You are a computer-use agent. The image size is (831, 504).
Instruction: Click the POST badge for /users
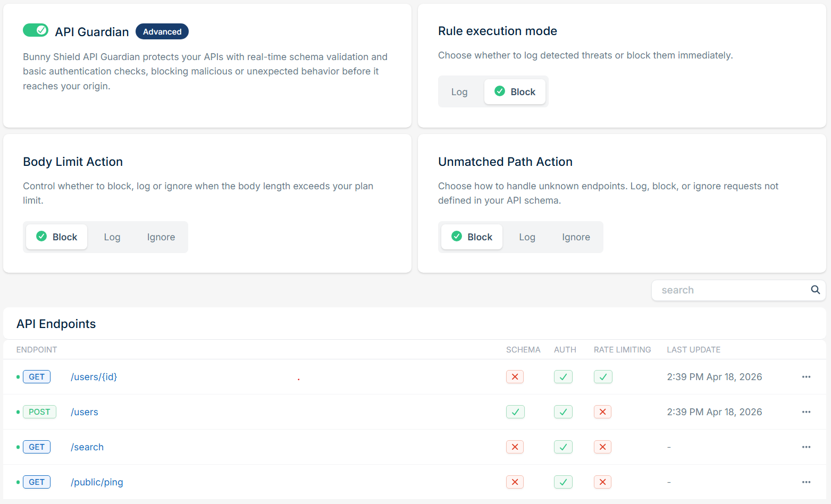coord(39,412)
